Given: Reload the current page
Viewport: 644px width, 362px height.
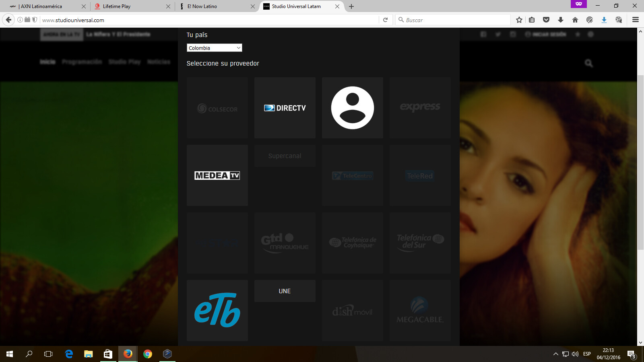Looking at the screenshot, I should [x=385, y=20].
